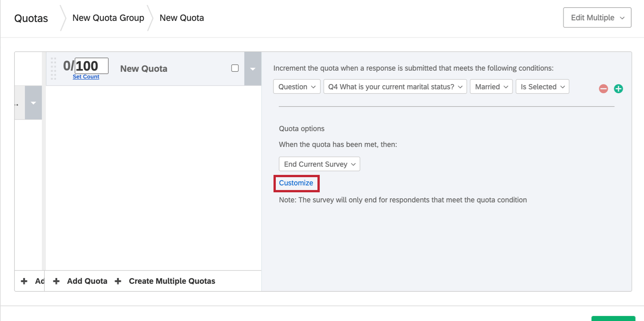Click plus icon next to Add Quota
Viewport: 644px width, 321px height.
coord(56,281)
